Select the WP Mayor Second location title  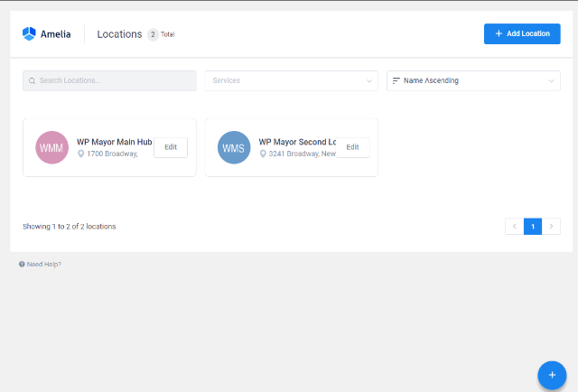tap(297, 142)
